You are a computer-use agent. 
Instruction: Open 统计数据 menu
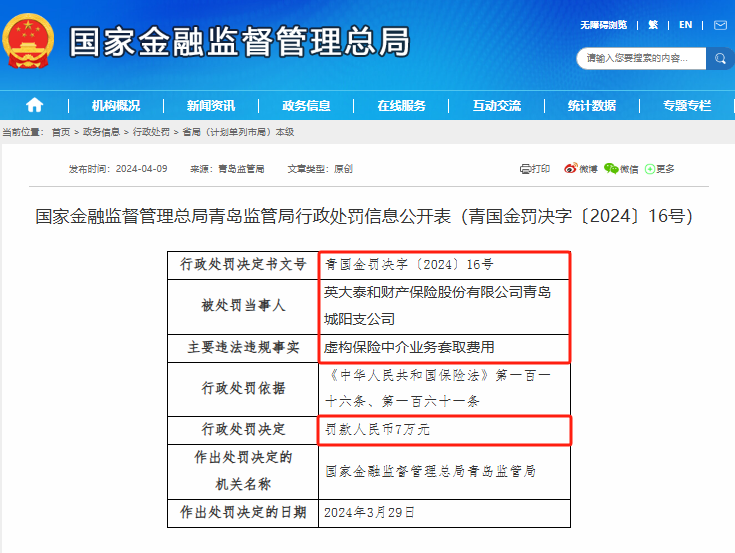click(591, 105)
